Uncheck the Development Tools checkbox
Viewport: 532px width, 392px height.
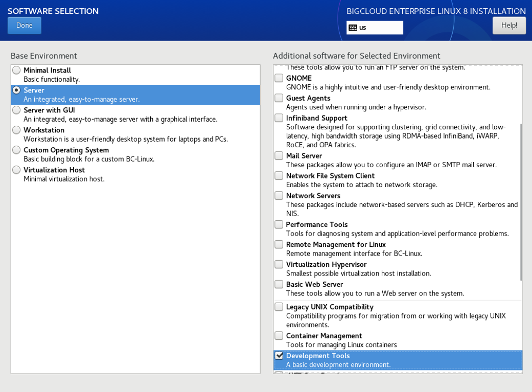point(279,356)
